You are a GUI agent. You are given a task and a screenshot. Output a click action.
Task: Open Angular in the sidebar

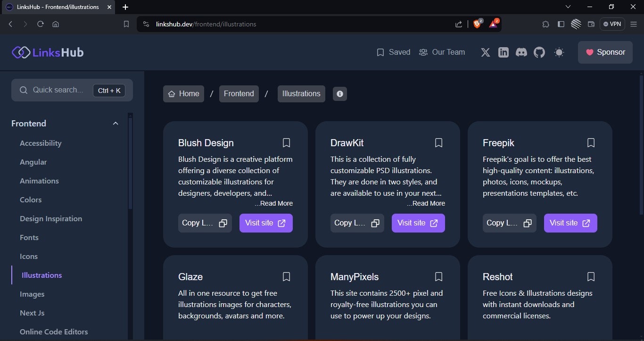point(33,162)
